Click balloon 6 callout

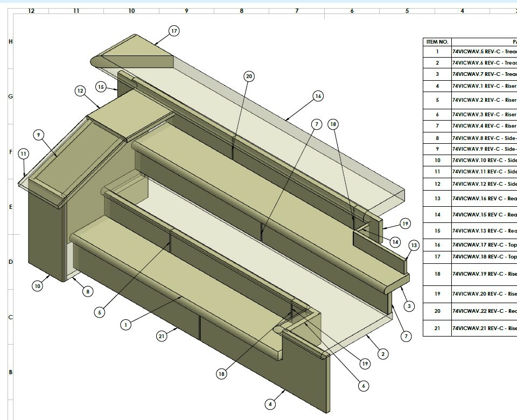pos(364,386)
